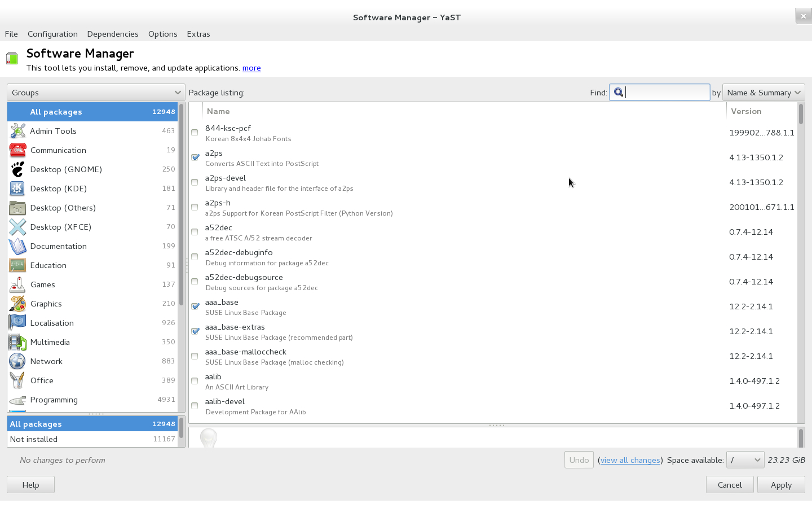Choose the Desktop (KDE) gear icon

point(17,189)
